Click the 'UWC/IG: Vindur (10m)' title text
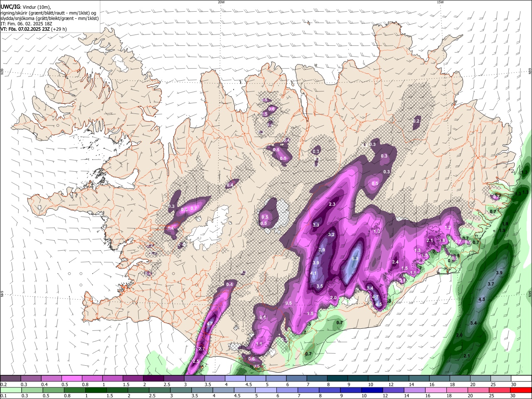Image resolution: width=532 pixels, height=399 pixels. click(26, 7)
